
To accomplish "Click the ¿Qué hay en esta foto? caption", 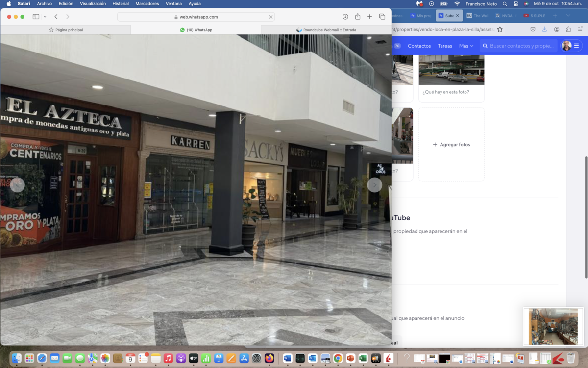I will (446, 92).
